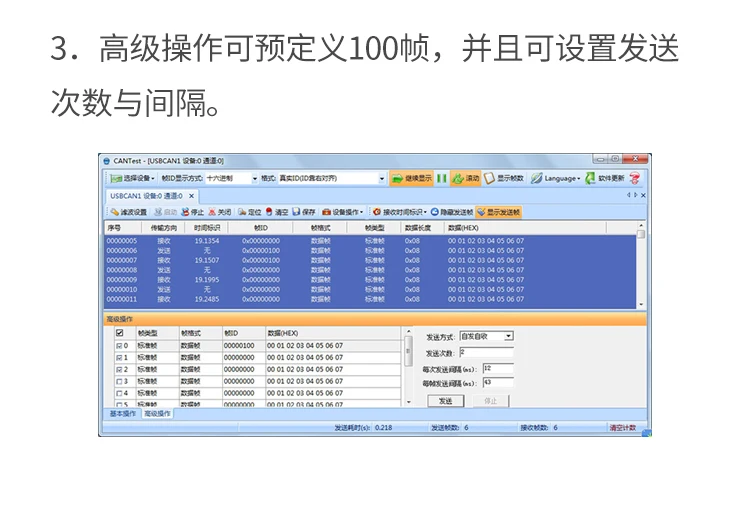Uncheck frame 2 checkbox
The width and height of the screenshot is (750, 513).
(119, 369)
